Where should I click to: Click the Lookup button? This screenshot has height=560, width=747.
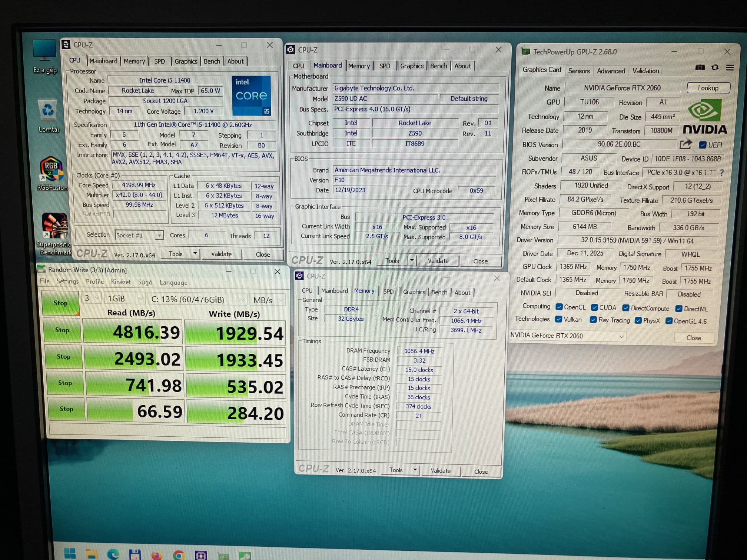(x=708, y=88)
